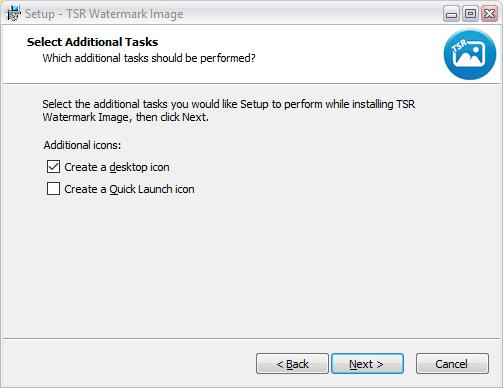Uncheck the Create a desktop icon checkbox
Screen dimensions: 503x388
pos(53,167)
